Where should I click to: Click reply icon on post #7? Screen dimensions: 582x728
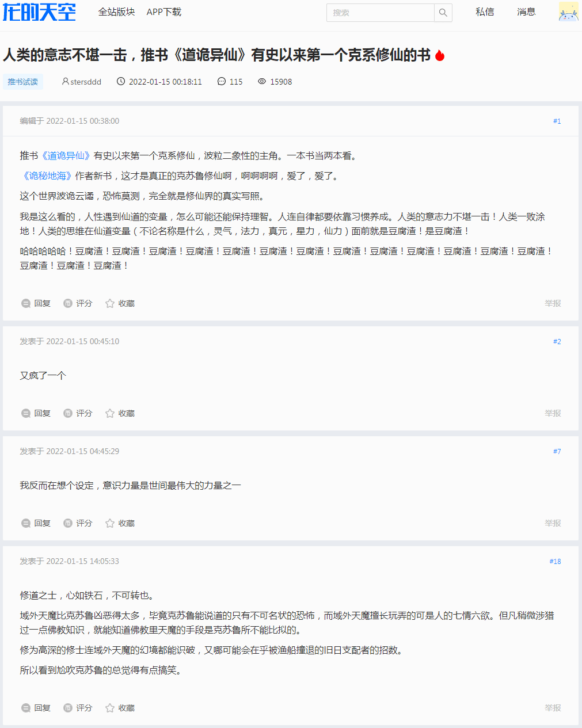tap(26, 523)
